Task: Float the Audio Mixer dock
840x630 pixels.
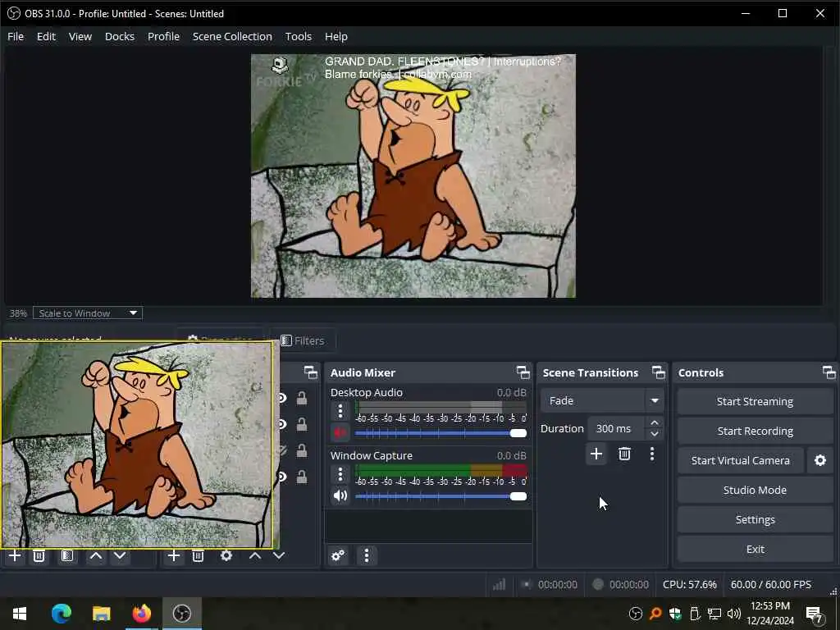Action: [523, 372]
